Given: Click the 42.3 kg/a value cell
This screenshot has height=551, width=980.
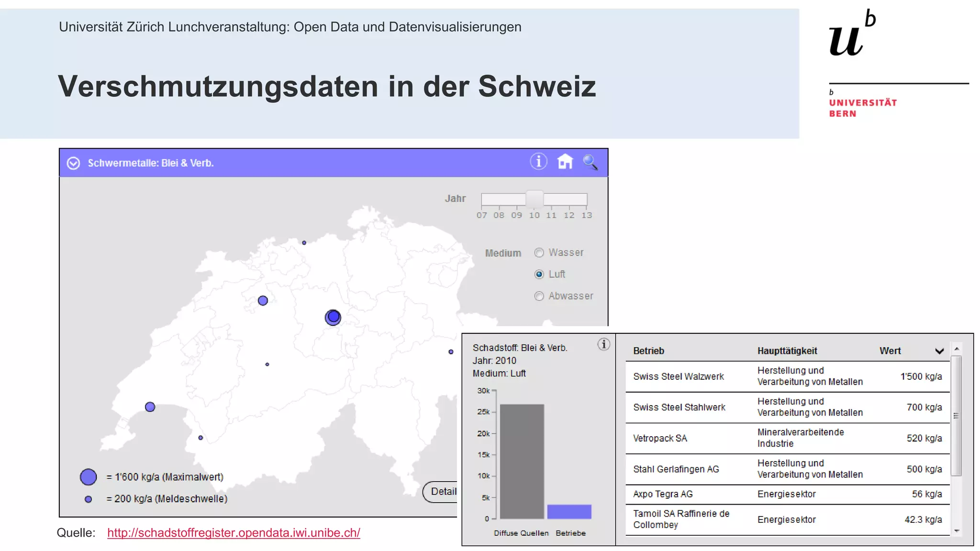Looking at the screenshot, I should coord(923,520).
